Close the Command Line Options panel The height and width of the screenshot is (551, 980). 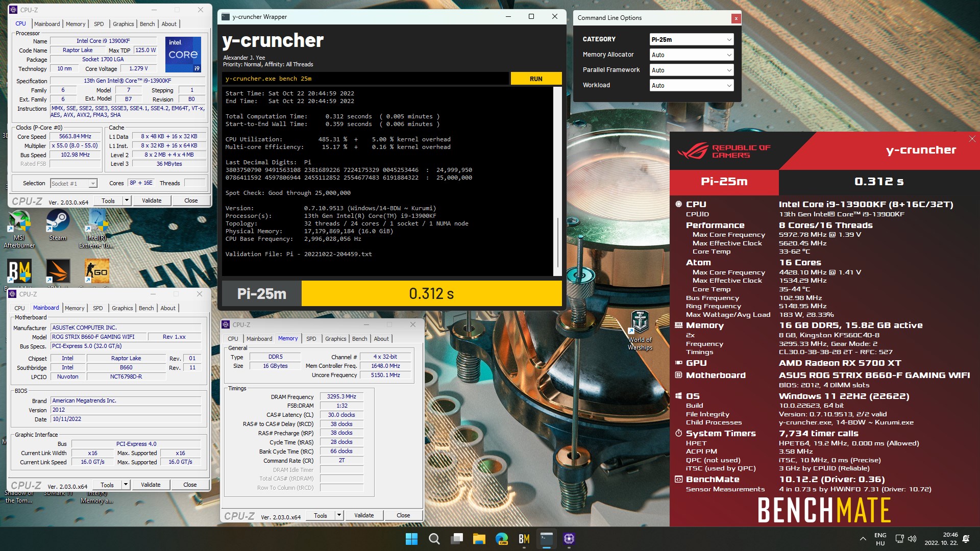pos(736,18)
